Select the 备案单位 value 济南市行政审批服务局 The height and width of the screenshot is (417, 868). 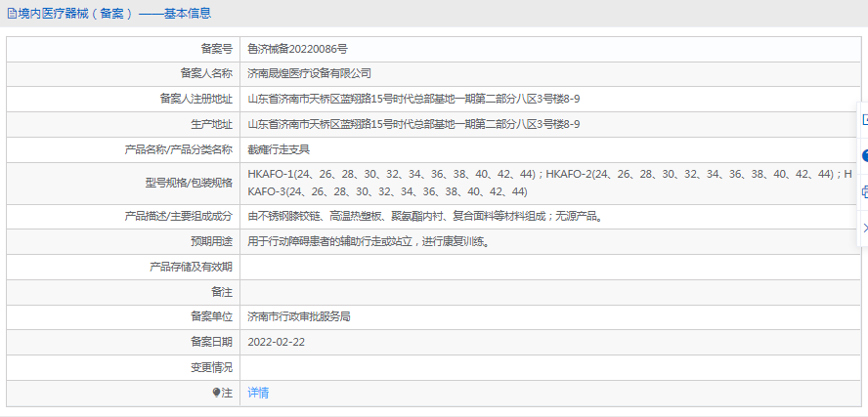pyautogui.click(x=299, y=316)
